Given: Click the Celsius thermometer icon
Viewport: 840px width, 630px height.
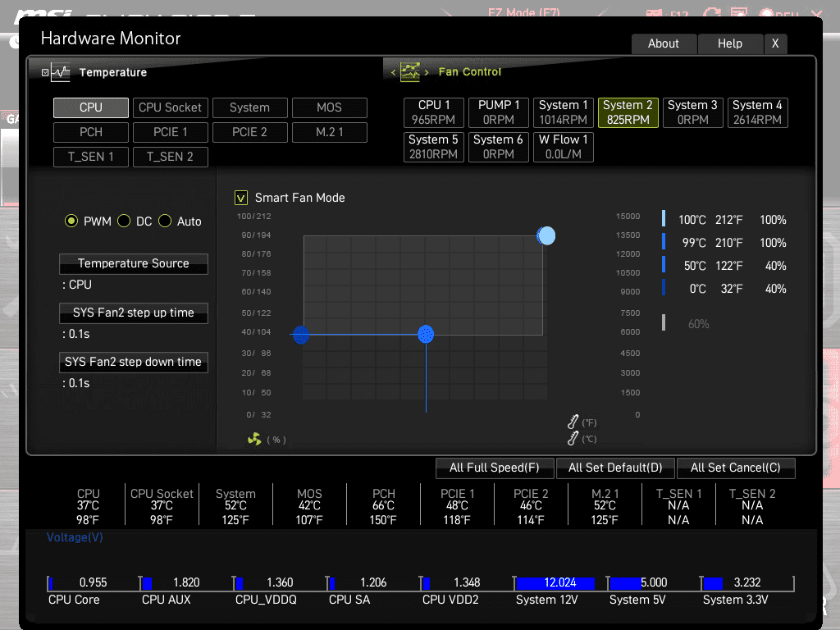Looking at the screenshot, I should coord(573,438).
